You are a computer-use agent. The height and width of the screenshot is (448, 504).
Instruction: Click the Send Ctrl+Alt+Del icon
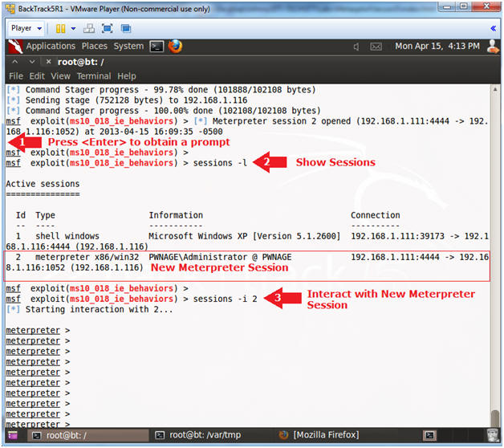click(x=89, y=29)
